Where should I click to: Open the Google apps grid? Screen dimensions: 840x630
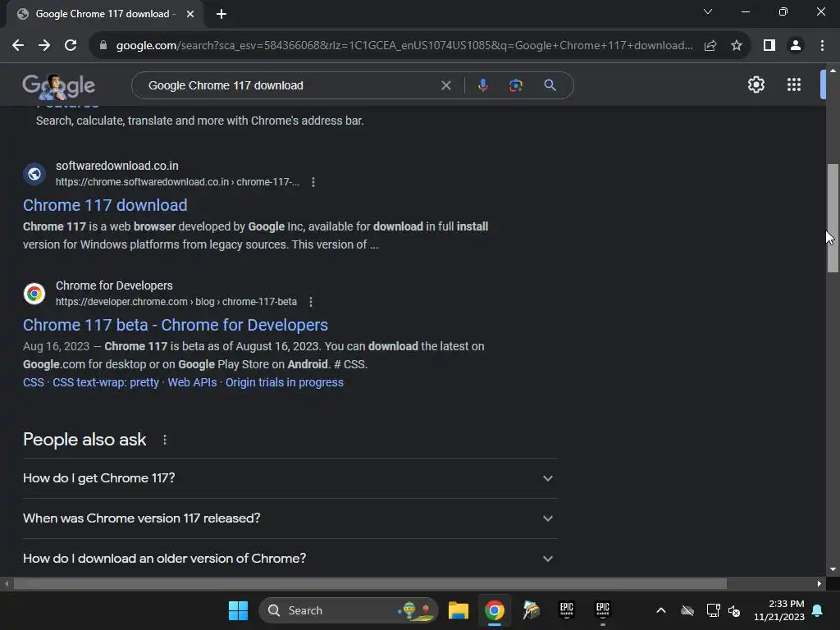(794, 84)
